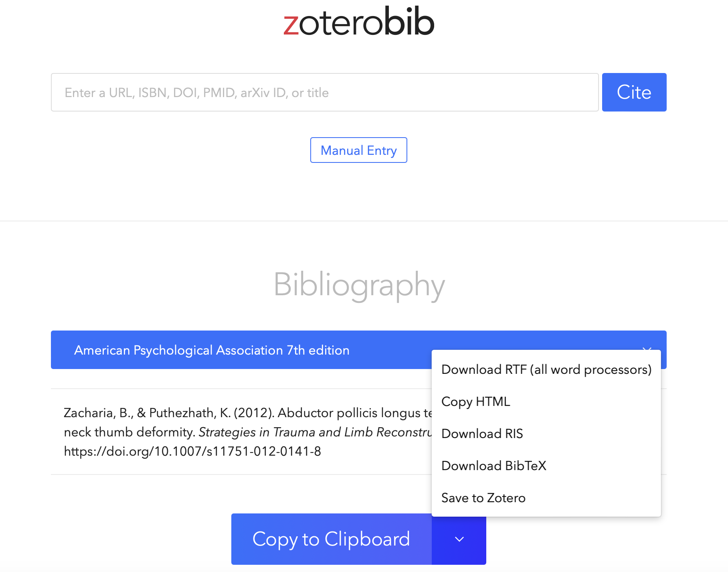728x572 pixels.
Task: Click "neck thumb deformity" citation text
Action: coord(129,432)
